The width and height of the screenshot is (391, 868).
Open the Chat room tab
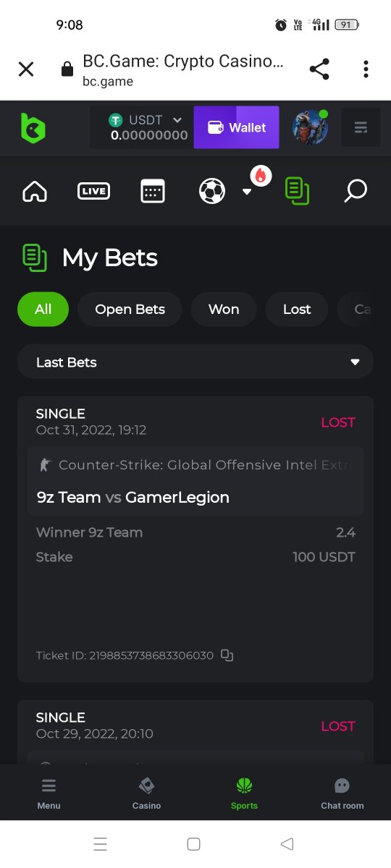click(342, 793)
